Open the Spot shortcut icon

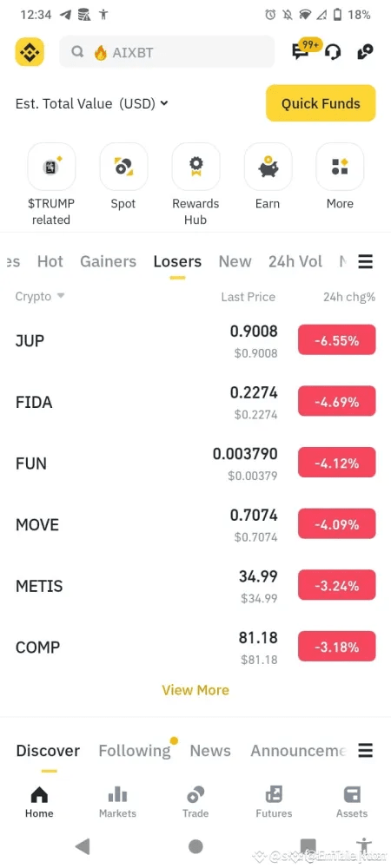(x=123, y=167)
